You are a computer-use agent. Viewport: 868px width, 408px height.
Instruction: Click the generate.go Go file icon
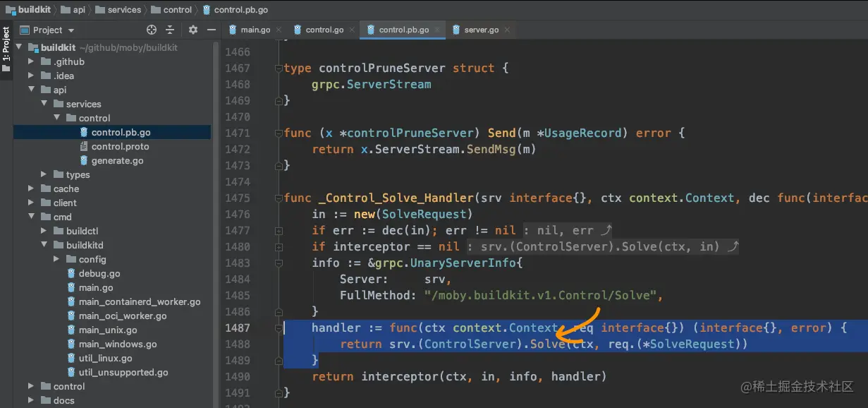84,161
